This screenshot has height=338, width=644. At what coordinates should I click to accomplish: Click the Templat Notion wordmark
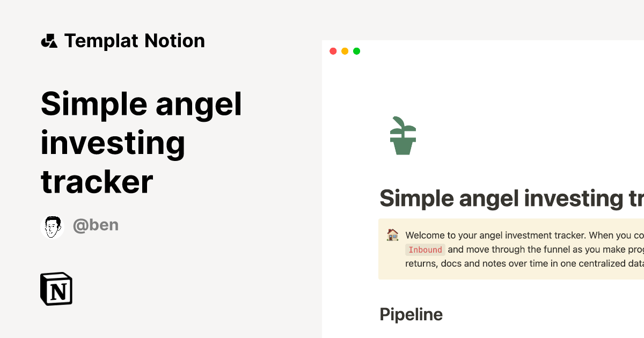coord(134,40)
